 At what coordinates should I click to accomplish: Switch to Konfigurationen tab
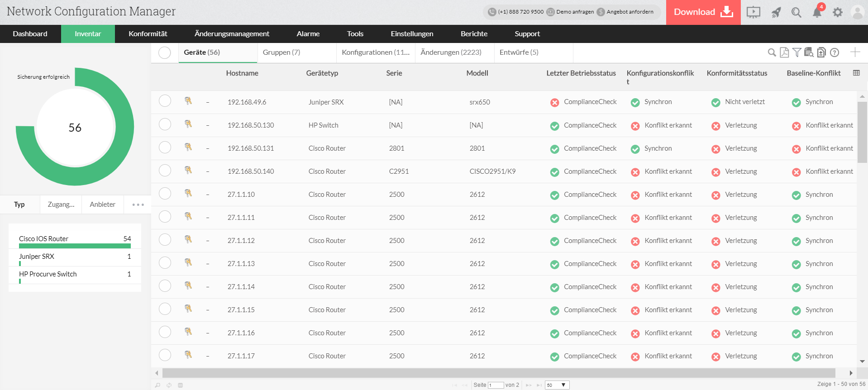376,52
